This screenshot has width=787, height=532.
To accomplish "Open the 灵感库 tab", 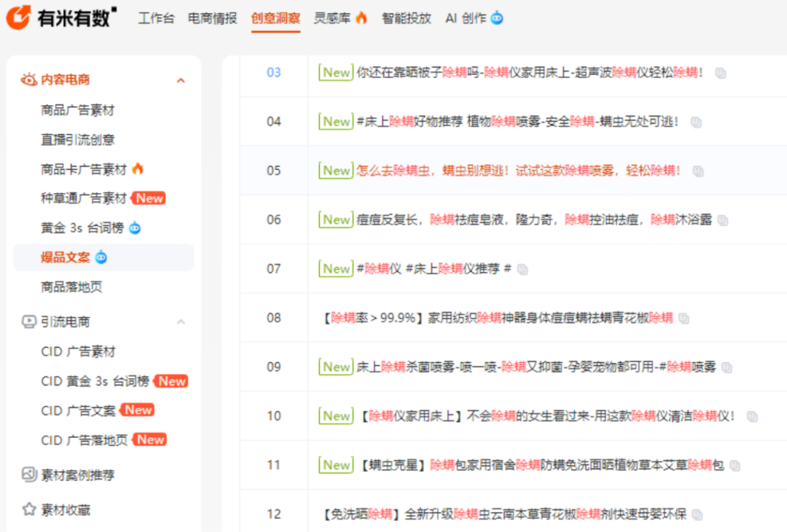I will pyautogui.click(x=332, y=18).
